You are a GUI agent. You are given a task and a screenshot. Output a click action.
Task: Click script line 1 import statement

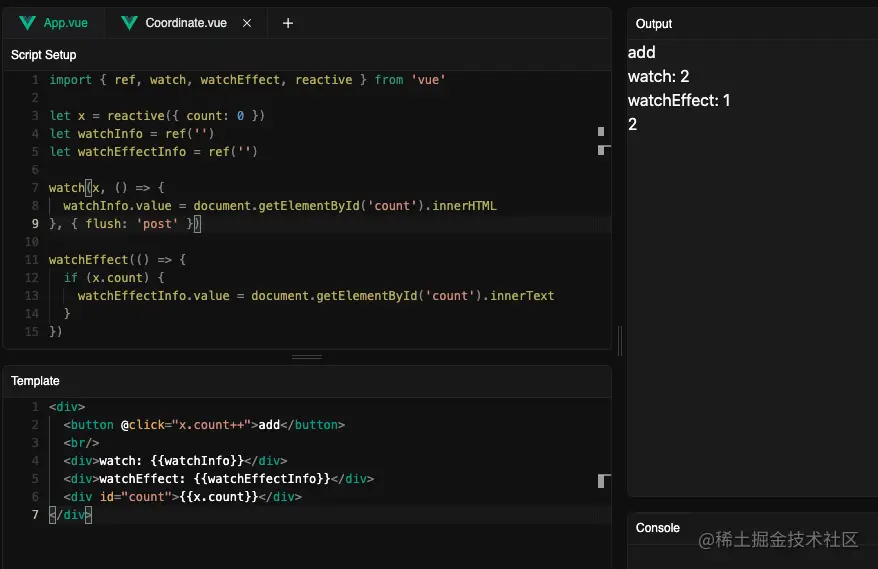[247, 80]
